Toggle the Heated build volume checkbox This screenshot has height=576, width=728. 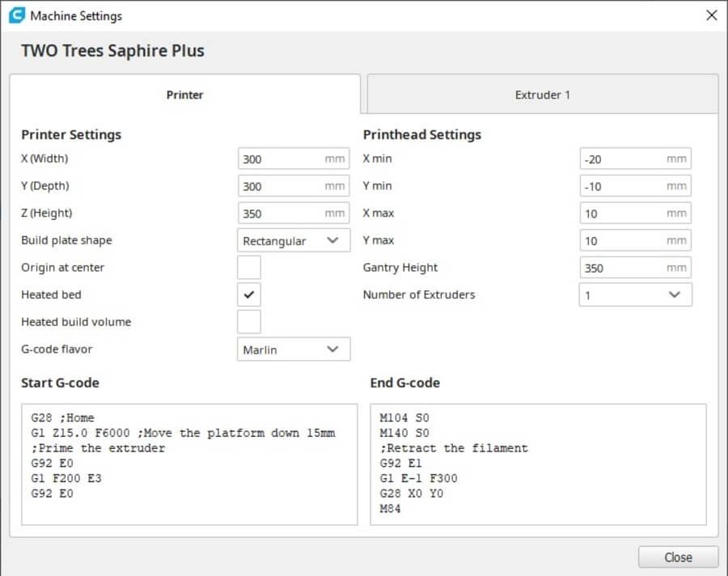click(249, 322)
